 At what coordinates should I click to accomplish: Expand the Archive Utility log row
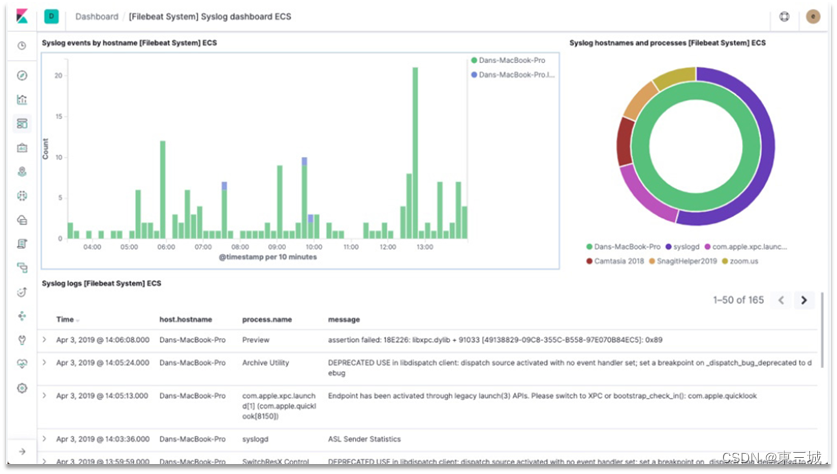coord(44,362)
